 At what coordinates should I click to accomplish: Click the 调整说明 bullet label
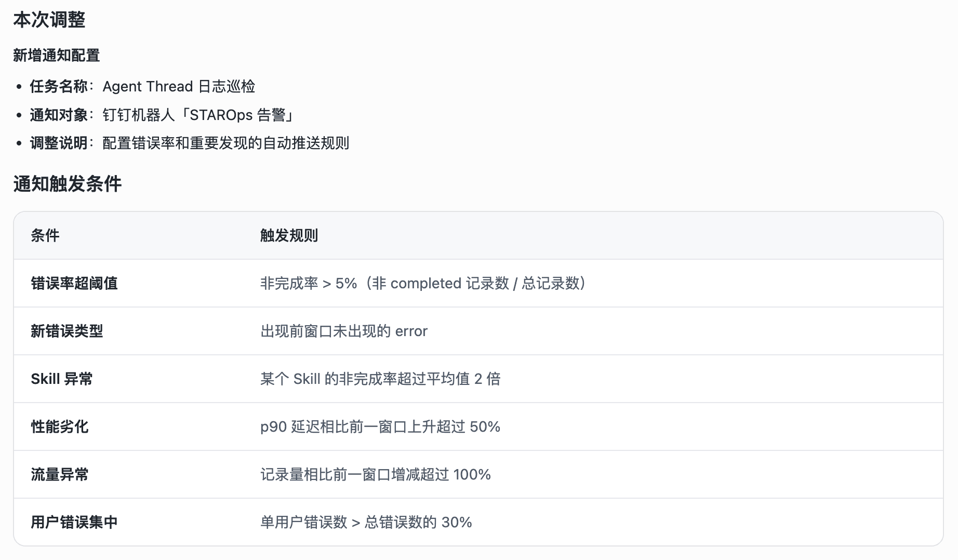pos(59,143)
